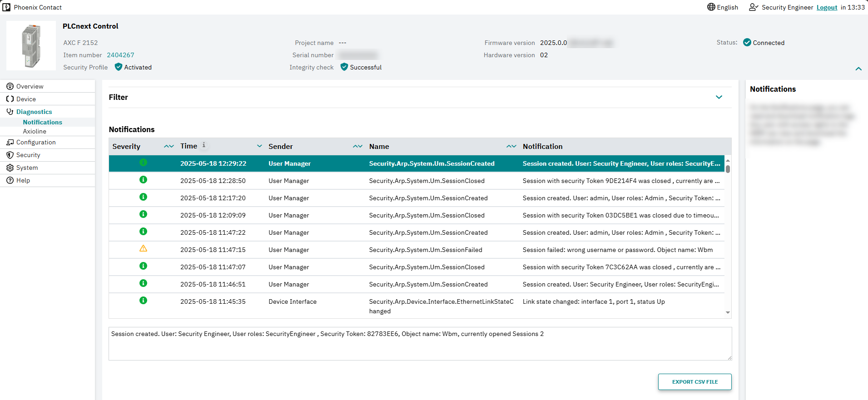868x400 pixels.
Task: Click info severity icon of 12:09:09 row
Action: pos(143,214)
